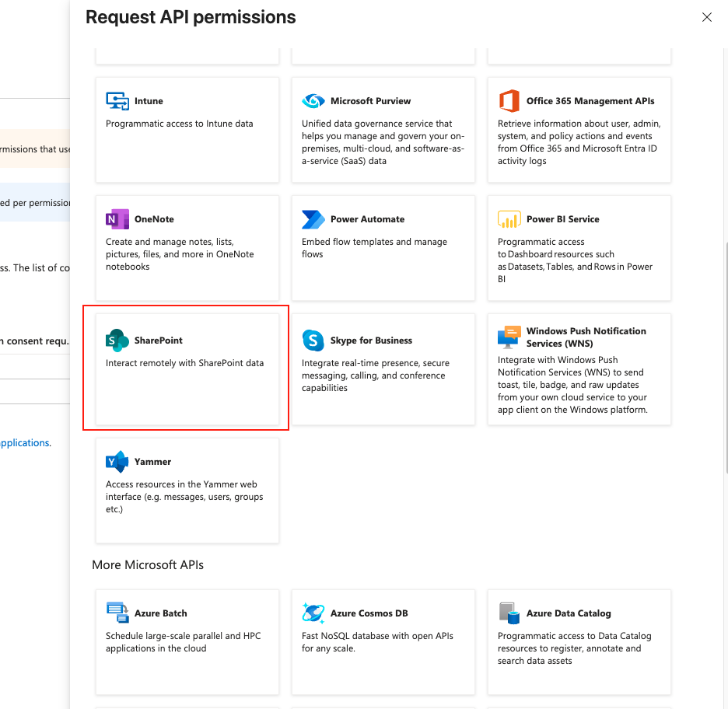This screenshot has width=728, height=709.
Task: Select the SharePoint permissions tile
Action: (x=187, y=367)
